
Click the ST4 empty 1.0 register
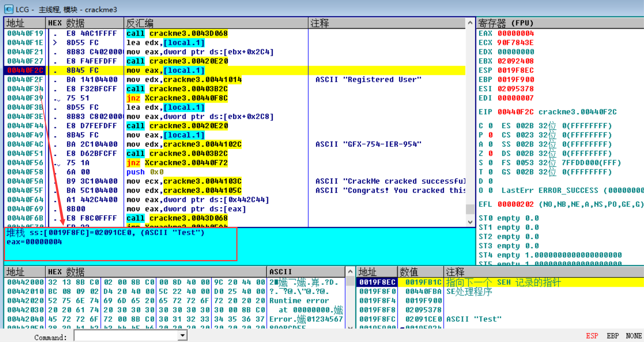[x=550, y=255]
